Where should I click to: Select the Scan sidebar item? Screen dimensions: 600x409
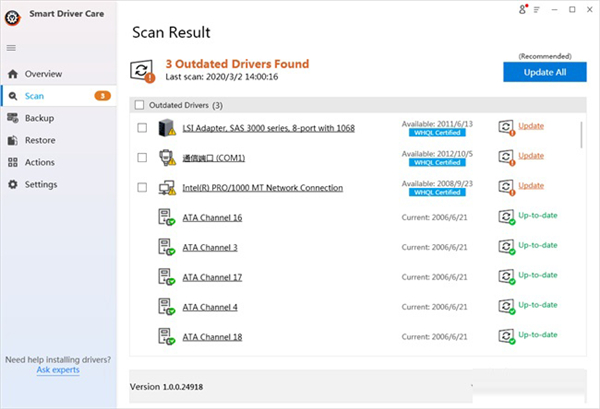click(x=59, y=96)
